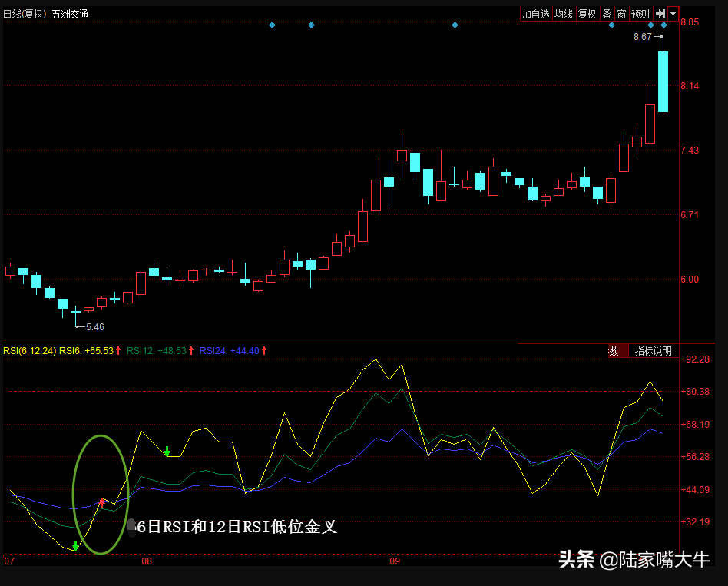Click the RSI12: +48.53 value
728x586 pixels.
(157, 351)
